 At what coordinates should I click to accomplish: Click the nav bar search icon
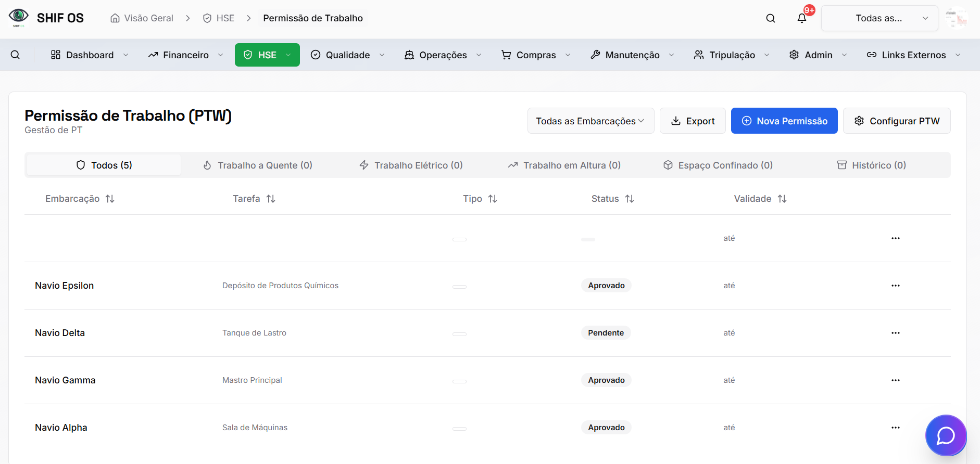tap(15, 55)
